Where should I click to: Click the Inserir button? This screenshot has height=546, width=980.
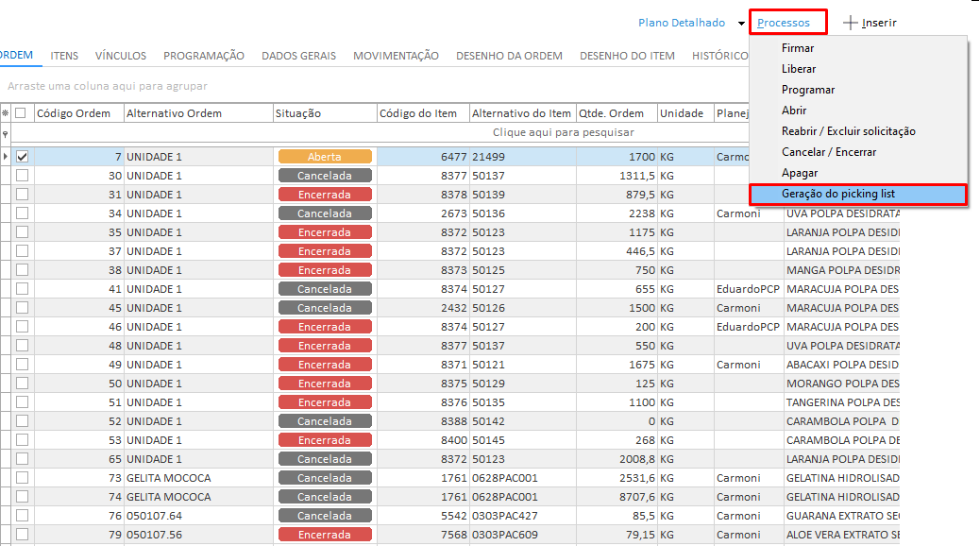pos(870,23)
